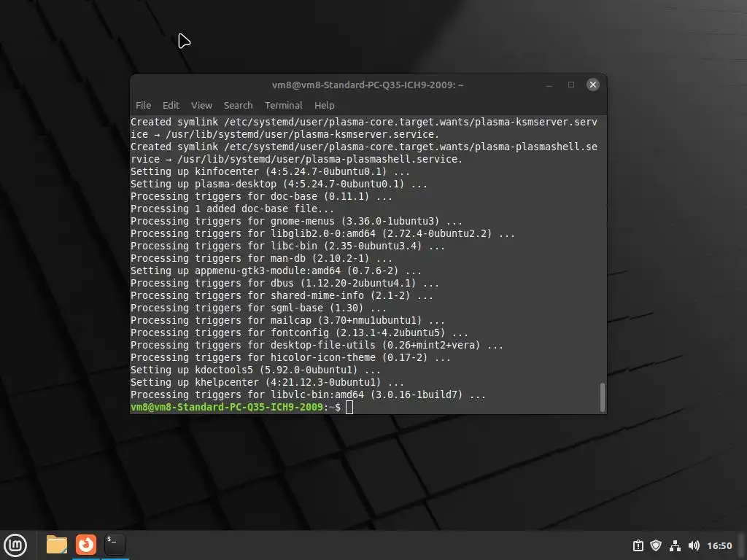
Task: Click the 'Processing triggers for dbus' line
Action: pos(285,283)
